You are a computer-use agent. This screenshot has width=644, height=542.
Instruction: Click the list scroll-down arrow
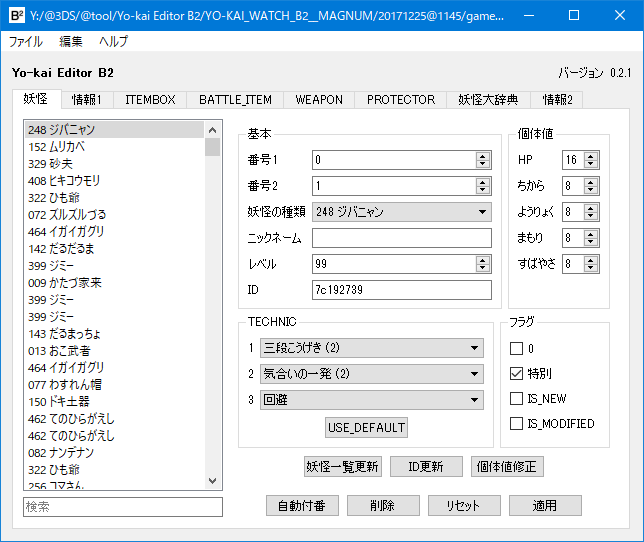(212, 480)
